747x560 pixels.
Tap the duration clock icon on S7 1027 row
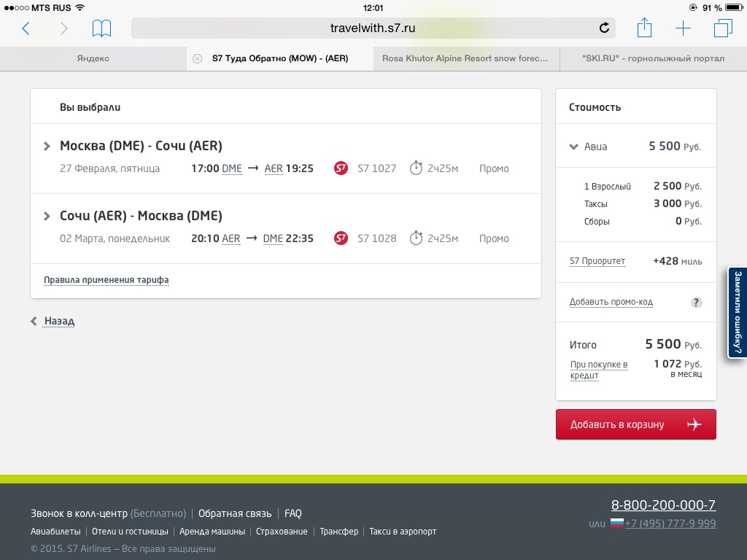pyautogui.click(x=416, y=168)
